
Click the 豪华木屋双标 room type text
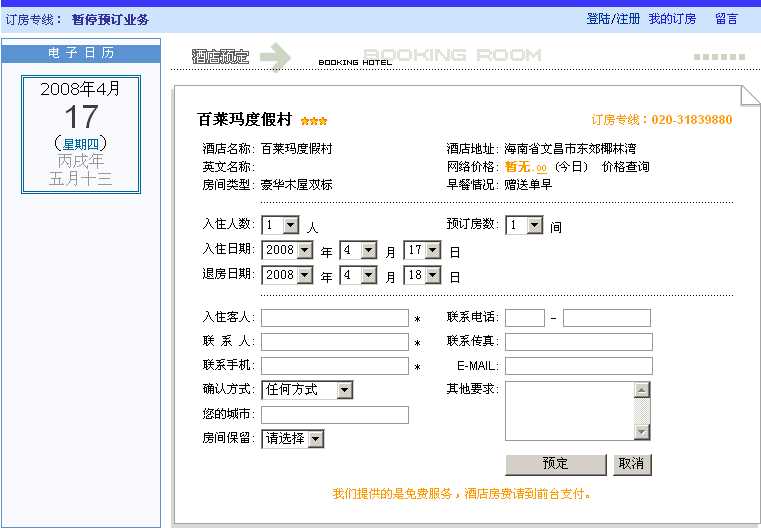click(x=297, y=184)
